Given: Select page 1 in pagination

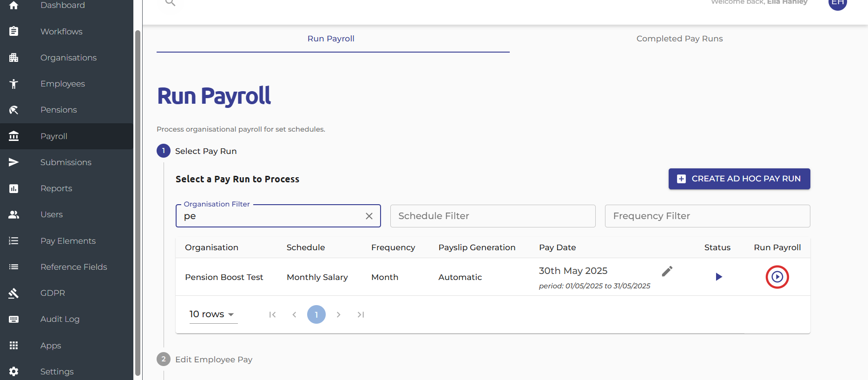Looking at the screenshot, I should point(316,314).
